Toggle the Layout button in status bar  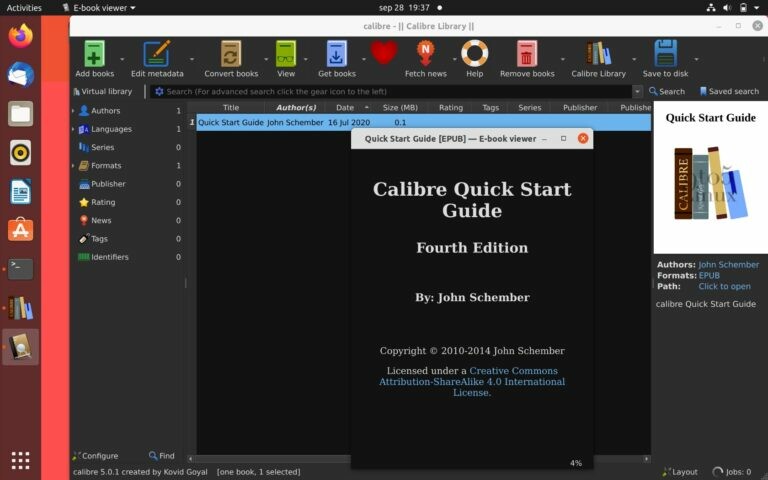(x=680, y=471)
